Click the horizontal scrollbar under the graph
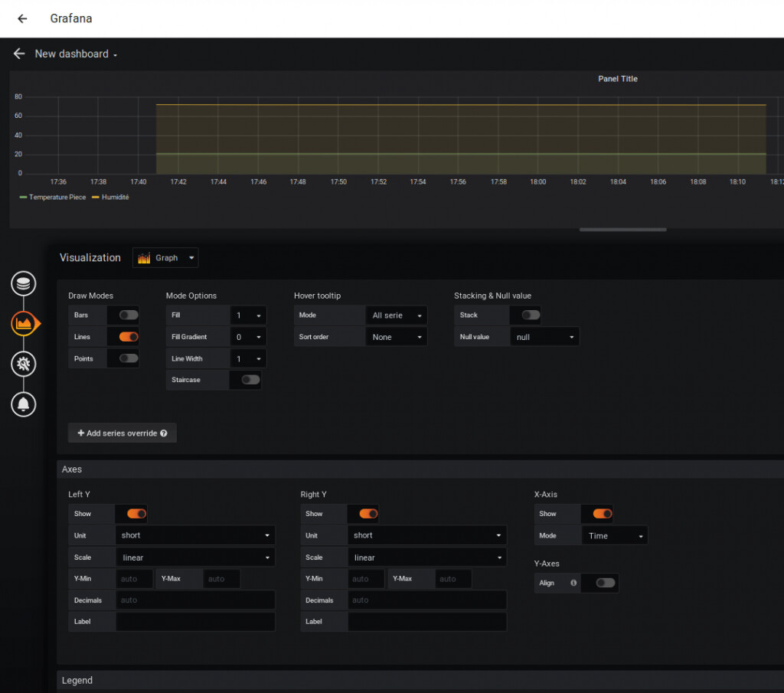Screen dimensions: 784x693 (622, 229)
